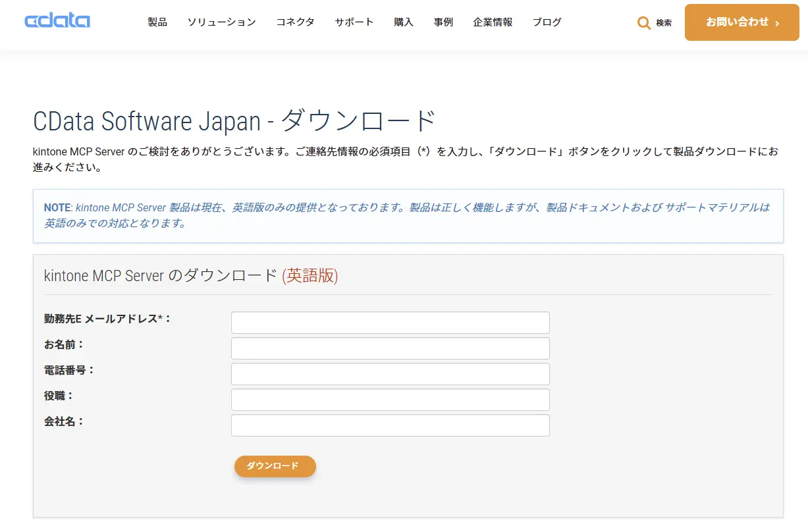The height and width of the screenshot is (532, 808).
Task: Focus the 勤務先E メールアドレス input field
Action: (390, 323)
